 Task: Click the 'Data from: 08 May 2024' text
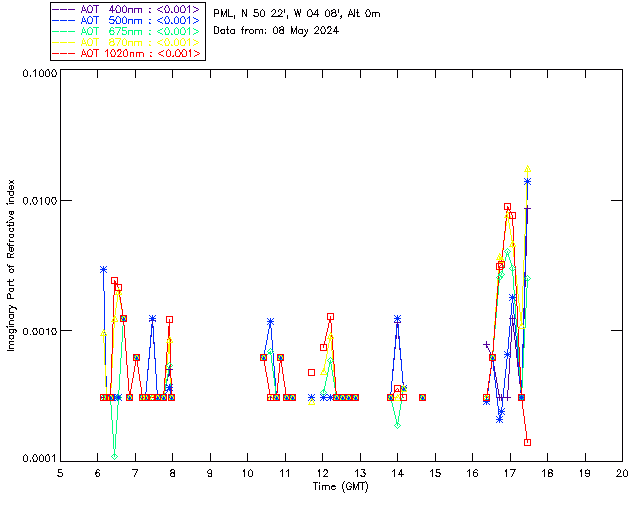(x=276, y=31)
